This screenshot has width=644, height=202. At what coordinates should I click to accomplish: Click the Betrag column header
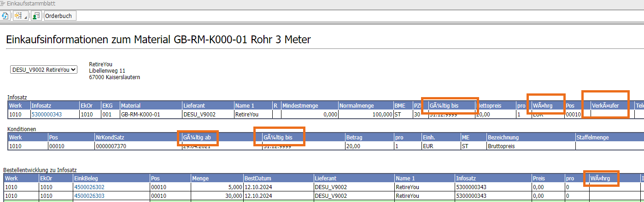355,138
